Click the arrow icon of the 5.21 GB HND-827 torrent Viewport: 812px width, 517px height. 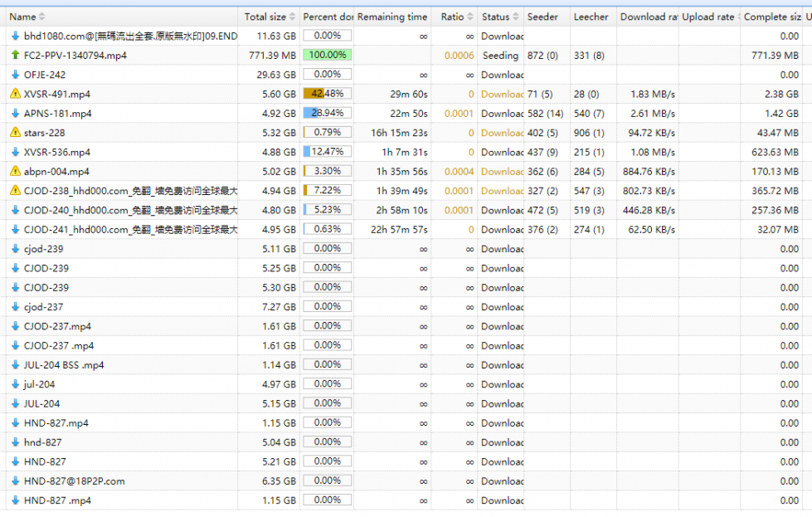[15, 461]
